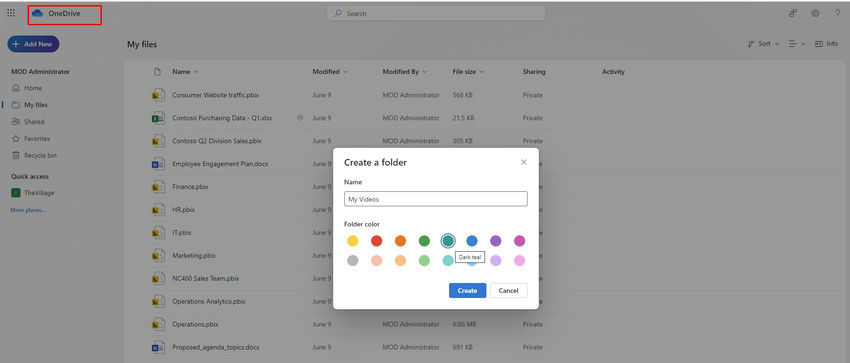Click the Finance.pbix file icon
The height and width of the screenshot is (363, 850).
coord(158,186)
